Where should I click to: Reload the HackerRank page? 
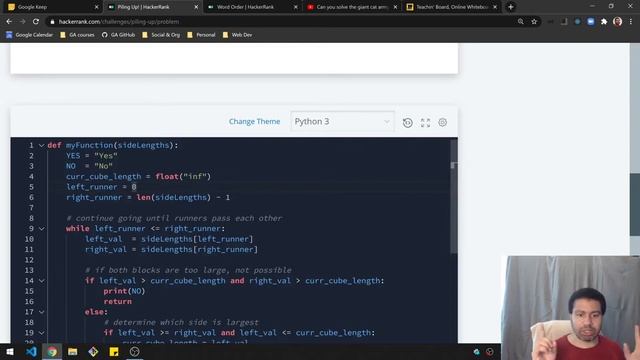[x=36, y=22]
